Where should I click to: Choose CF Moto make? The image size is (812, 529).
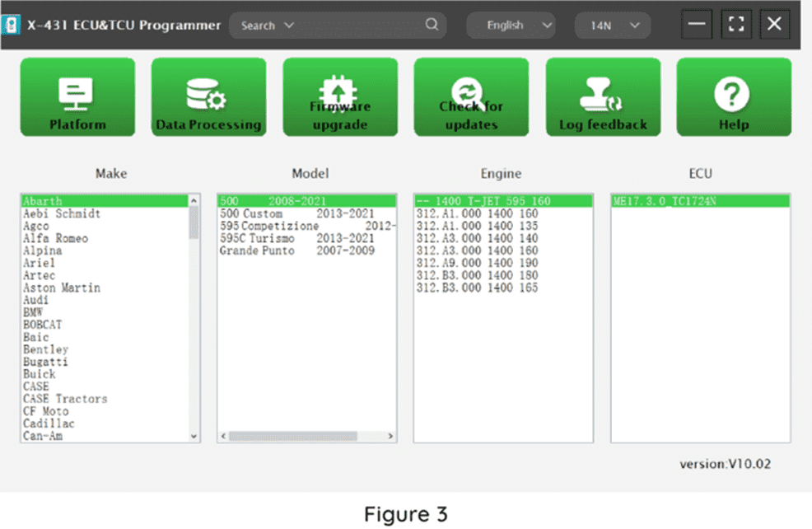105,411
